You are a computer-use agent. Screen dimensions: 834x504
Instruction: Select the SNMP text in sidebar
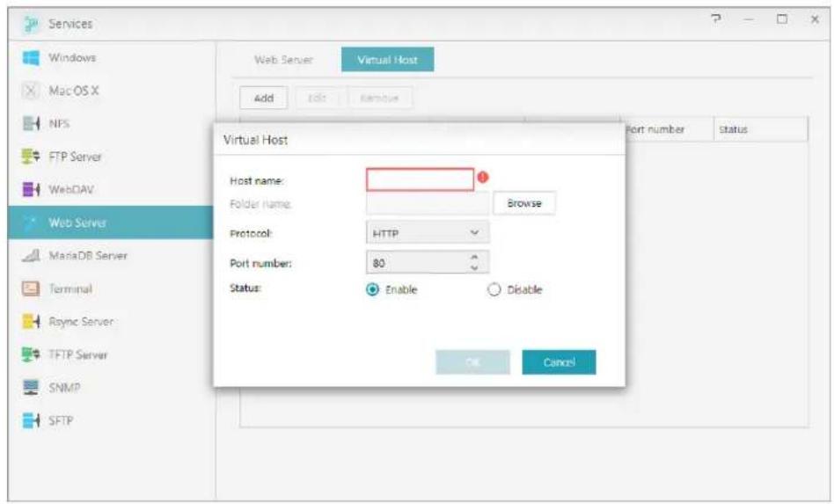tap(64, 388)
